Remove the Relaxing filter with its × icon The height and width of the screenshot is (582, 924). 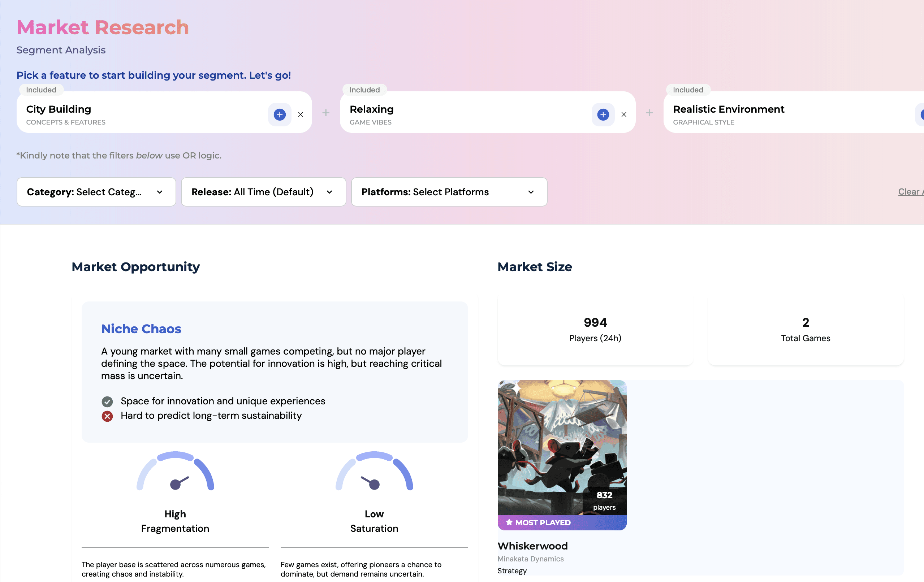(624, 114)
